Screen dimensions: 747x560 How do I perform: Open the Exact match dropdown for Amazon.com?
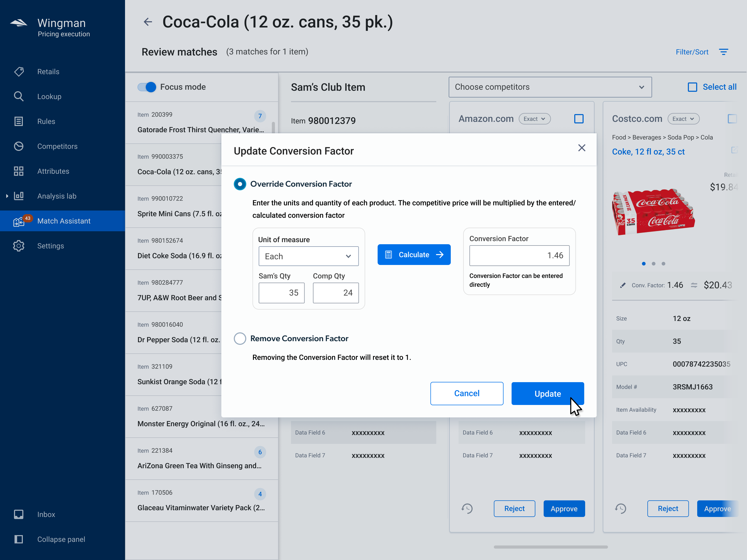(x=535, y=118)
